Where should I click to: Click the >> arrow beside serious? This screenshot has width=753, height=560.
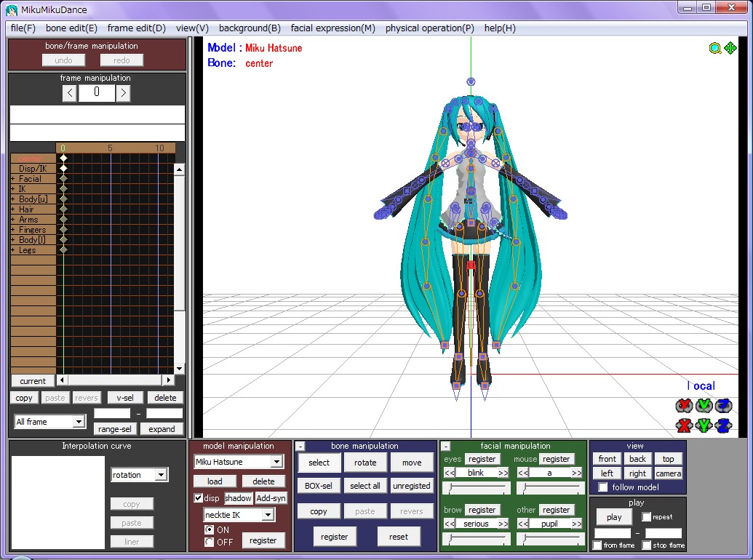click(x=503, y=524)
